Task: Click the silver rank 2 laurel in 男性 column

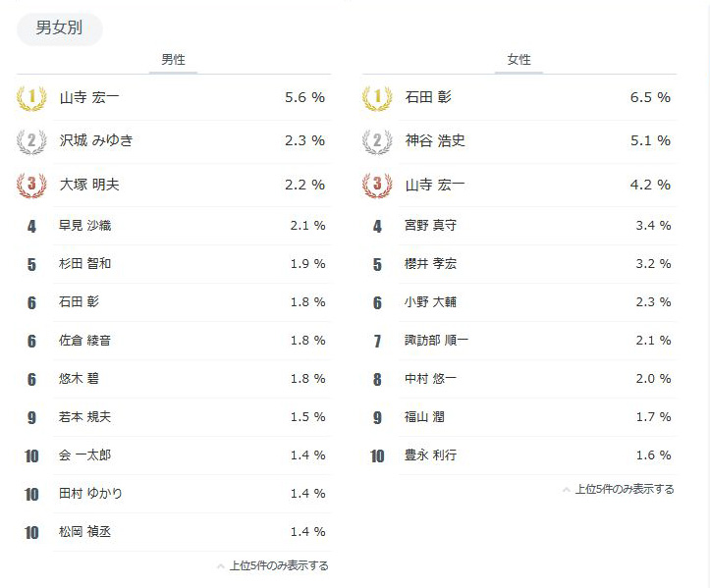Action: click(31, 140)
